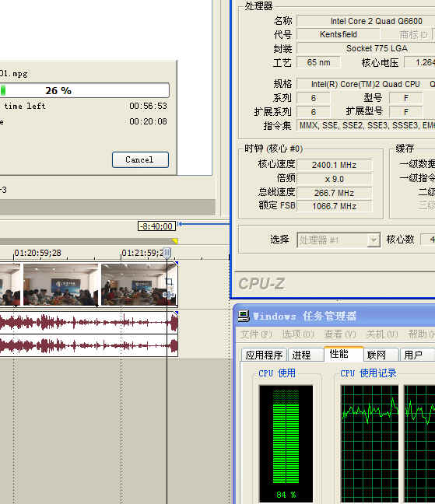Open the event FX icon on the video clip

[x=169, y=295]
